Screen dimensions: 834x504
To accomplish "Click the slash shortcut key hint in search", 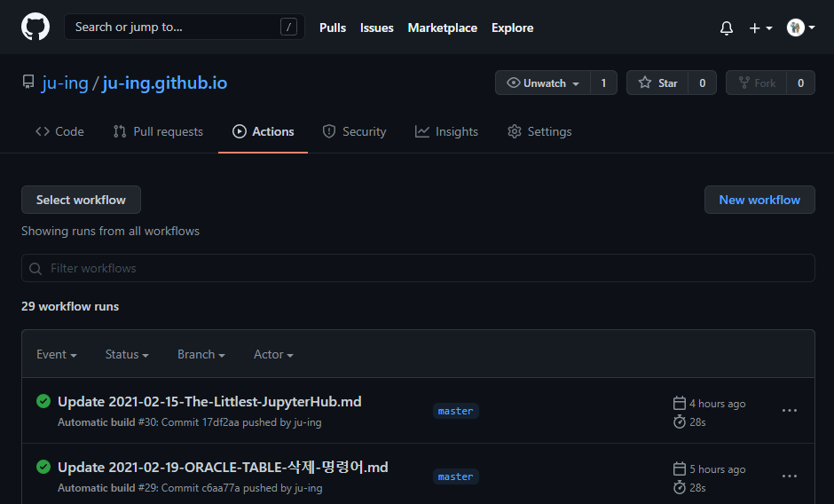I will [x=288, y=27].
